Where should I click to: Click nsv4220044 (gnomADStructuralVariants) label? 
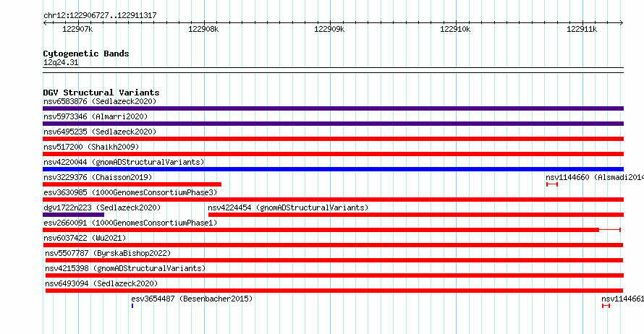124,162
